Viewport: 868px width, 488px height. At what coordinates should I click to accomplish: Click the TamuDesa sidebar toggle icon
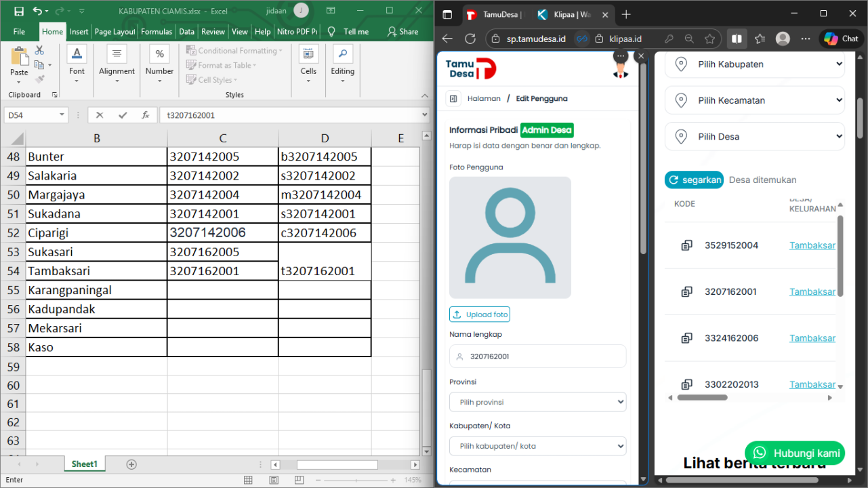[453, 99]
